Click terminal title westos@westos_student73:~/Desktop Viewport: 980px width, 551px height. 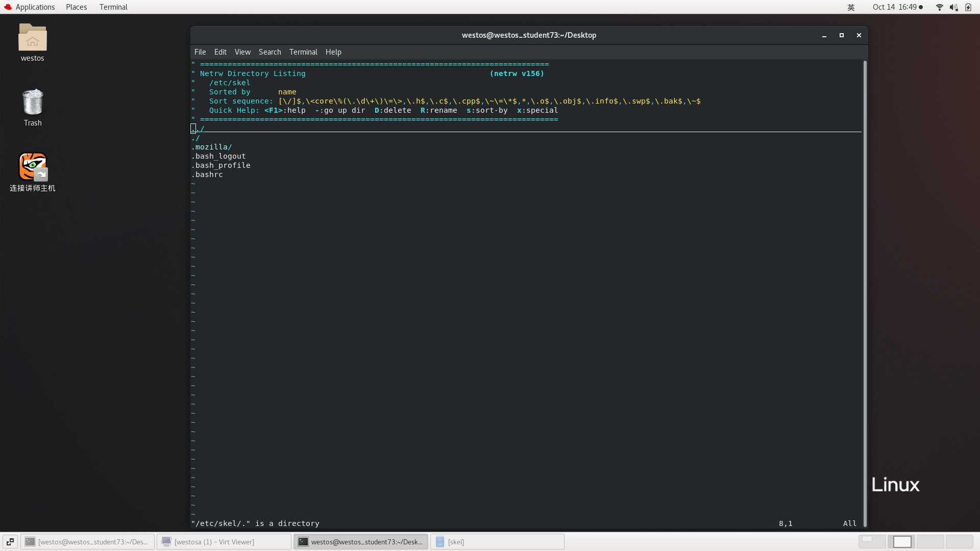[x=529, y=35]
